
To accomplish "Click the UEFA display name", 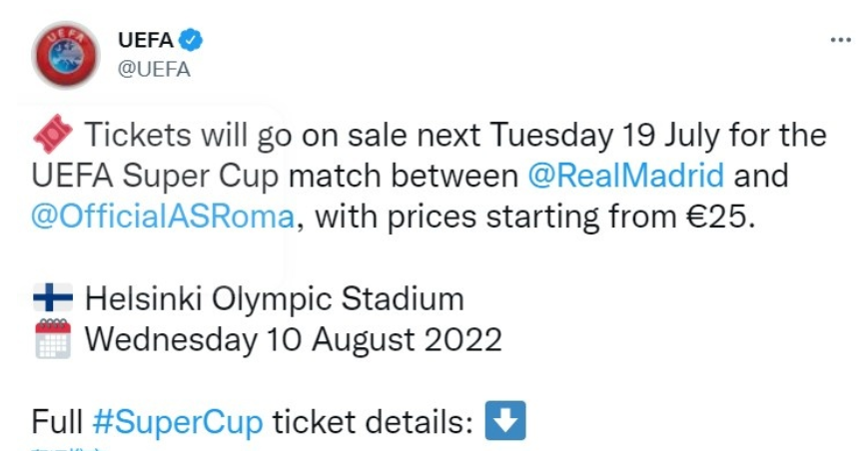I will (146, 40).
